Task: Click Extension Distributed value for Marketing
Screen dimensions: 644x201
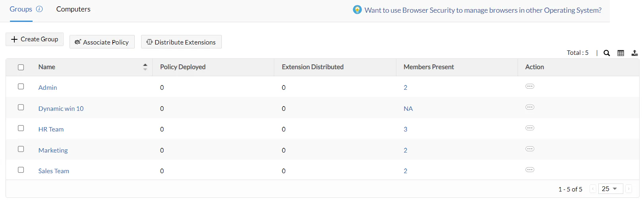Action: pos(283,150)
